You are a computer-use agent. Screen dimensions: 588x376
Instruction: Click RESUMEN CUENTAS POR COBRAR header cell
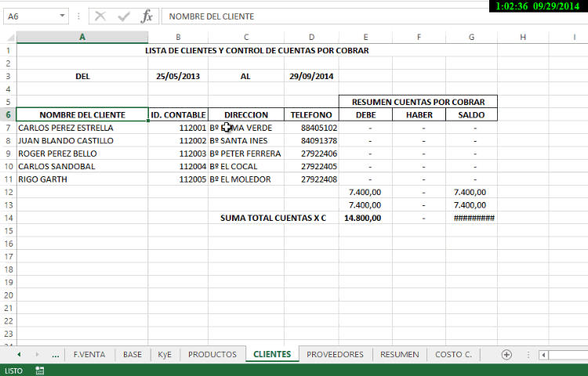coord(418,102)
